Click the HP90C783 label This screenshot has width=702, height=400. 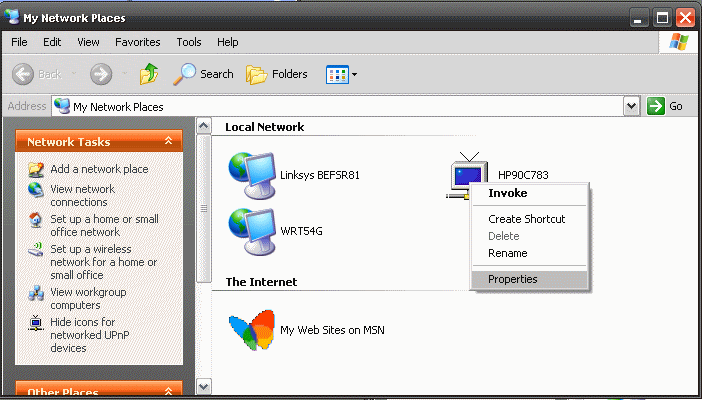(523, 175)
